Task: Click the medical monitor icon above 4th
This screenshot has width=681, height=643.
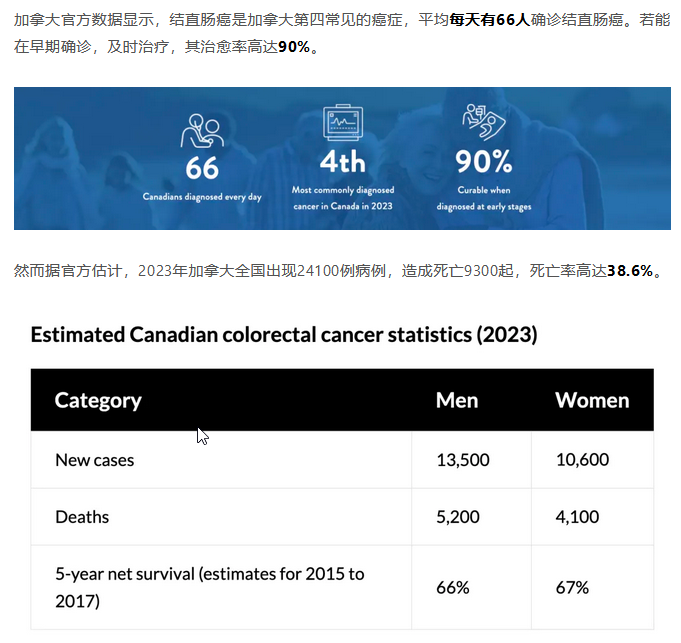Action: [x=343, y=124]
